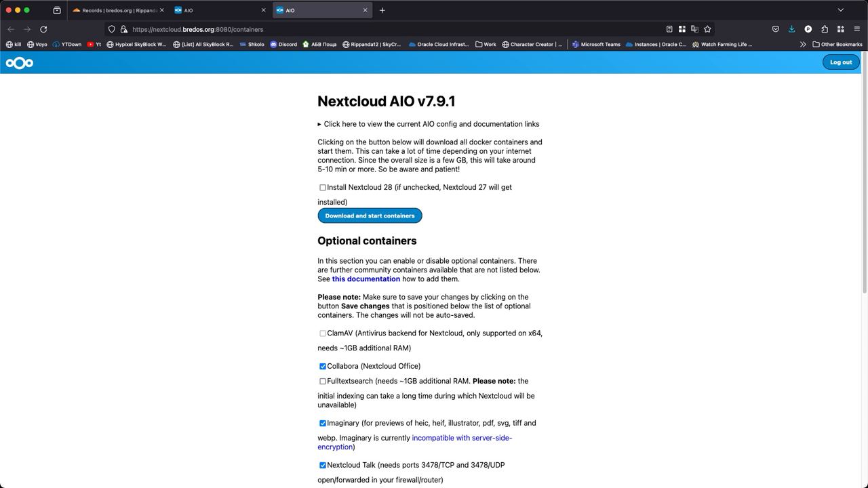Open the Downloads panel
868x488 pixels.
point(791,29)
